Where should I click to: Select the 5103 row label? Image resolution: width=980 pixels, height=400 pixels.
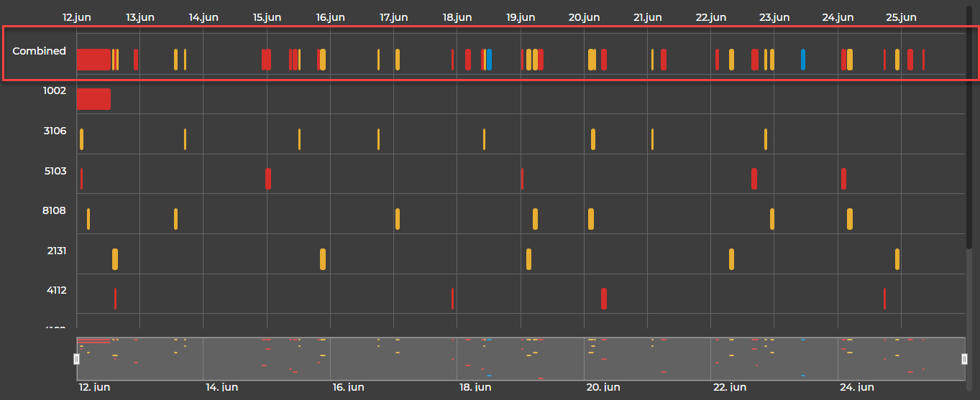[55, 171]
